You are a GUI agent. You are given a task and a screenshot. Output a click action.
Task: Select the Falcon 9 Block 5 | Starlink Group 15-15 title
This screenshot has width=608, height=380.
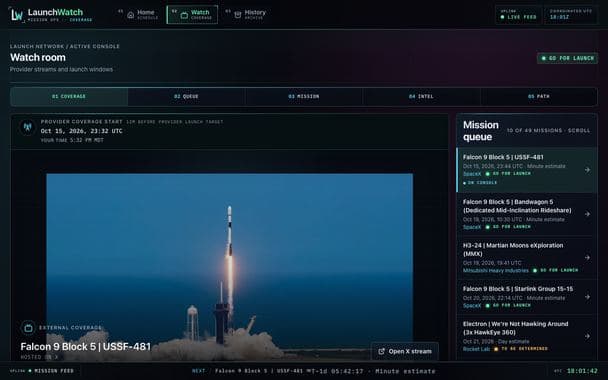(518, 289)
